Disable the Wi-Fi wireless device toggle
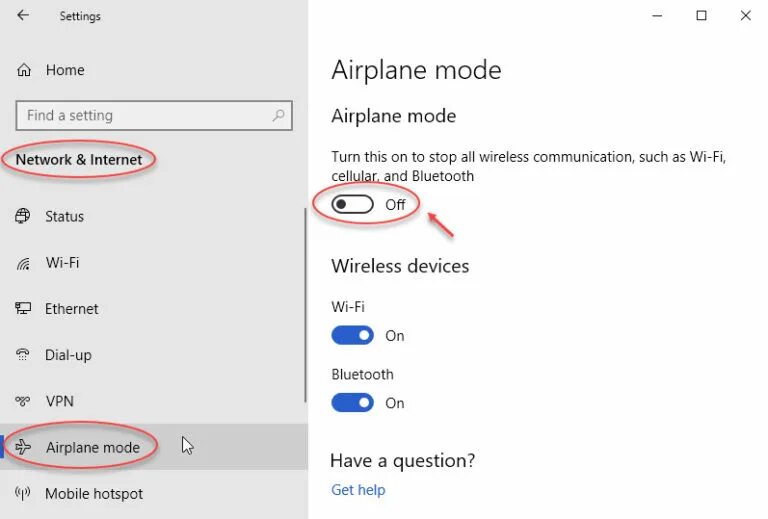 click(x=352, y=336)
